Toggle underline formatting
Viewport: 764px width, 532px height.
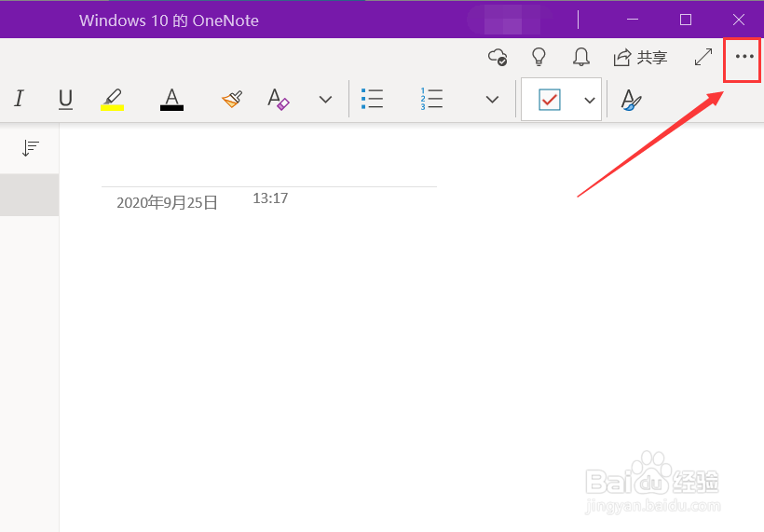point(65,99)
